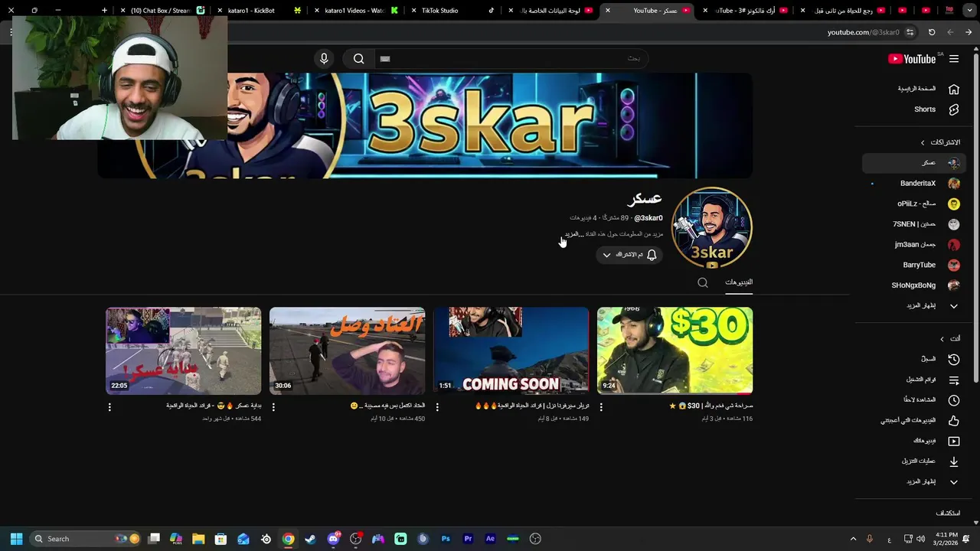Start voice search with the microphone icon

[x=324, y=59]
